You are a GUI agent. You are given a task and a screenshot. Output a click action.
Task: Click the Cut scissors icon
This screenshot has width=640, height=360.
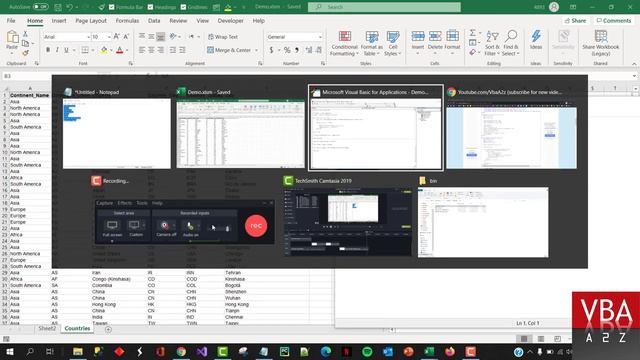(x=25, y=34)
